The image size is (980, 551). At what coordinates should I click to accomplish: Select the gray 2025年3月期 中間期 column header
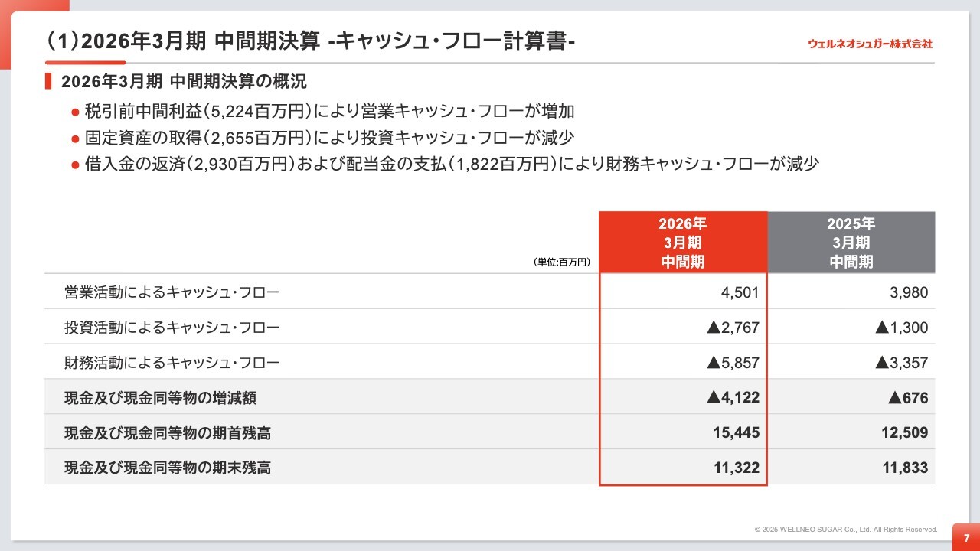pyautogui.click(x=851, y=243)
